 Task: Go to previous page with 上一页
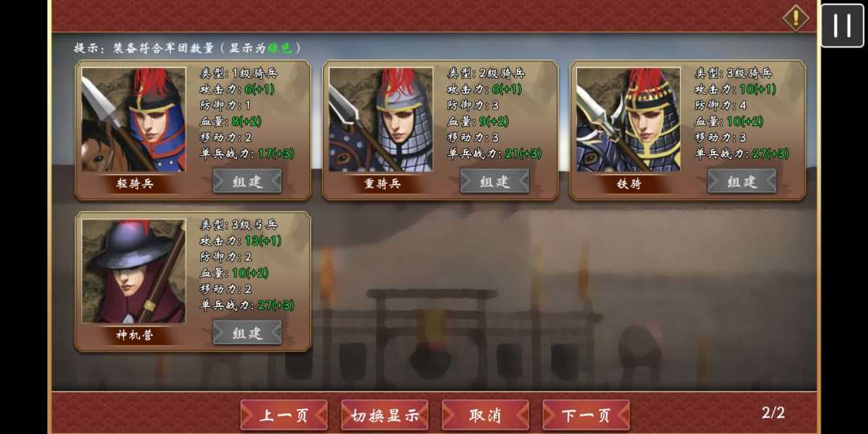pyautogui.click(x=284, y=416)
